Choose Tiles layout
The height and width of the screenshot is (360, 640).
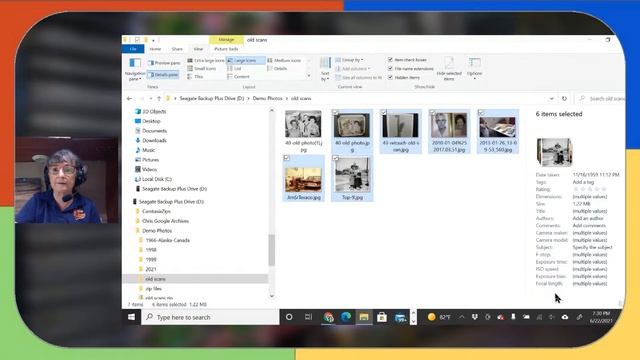point(196,77)
